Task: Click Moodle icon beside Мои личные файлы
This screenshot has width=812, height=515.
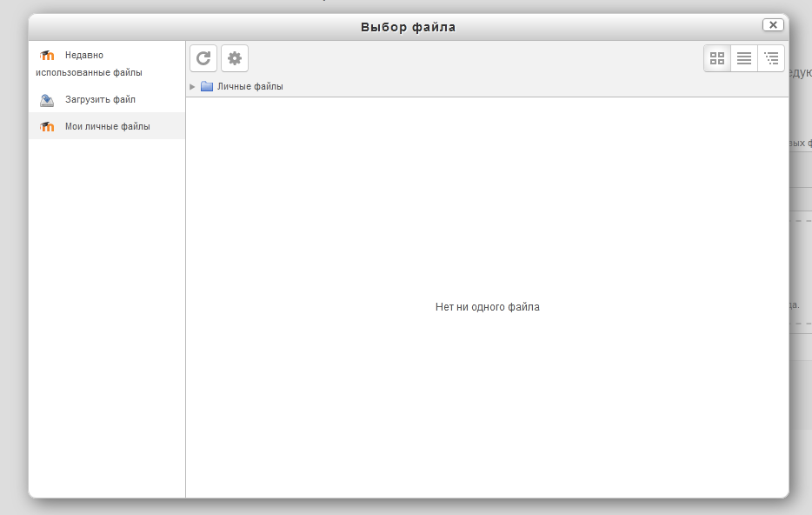Action: (47, 127)
